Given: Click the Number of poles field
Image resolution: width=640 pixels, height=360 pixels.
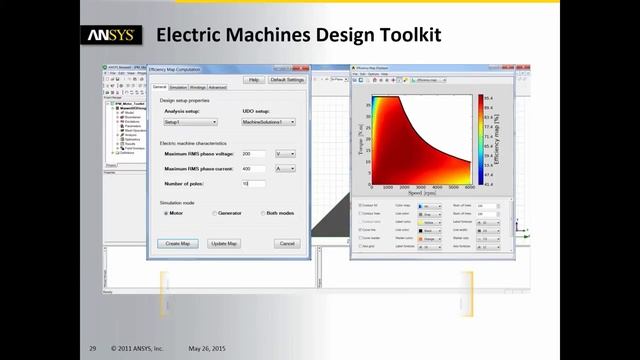Looking at the screenshot, I should [253, 184].
